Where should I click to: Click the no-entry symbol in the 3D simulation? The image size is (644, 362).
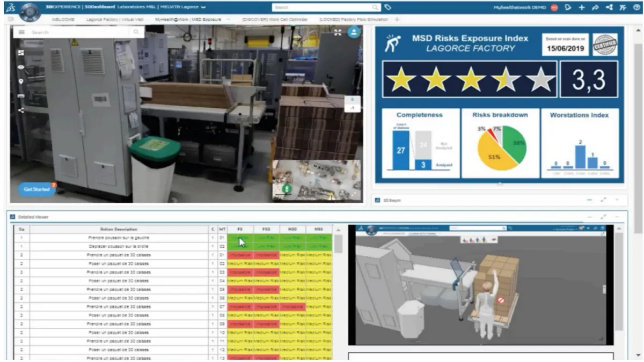[501, 300]
